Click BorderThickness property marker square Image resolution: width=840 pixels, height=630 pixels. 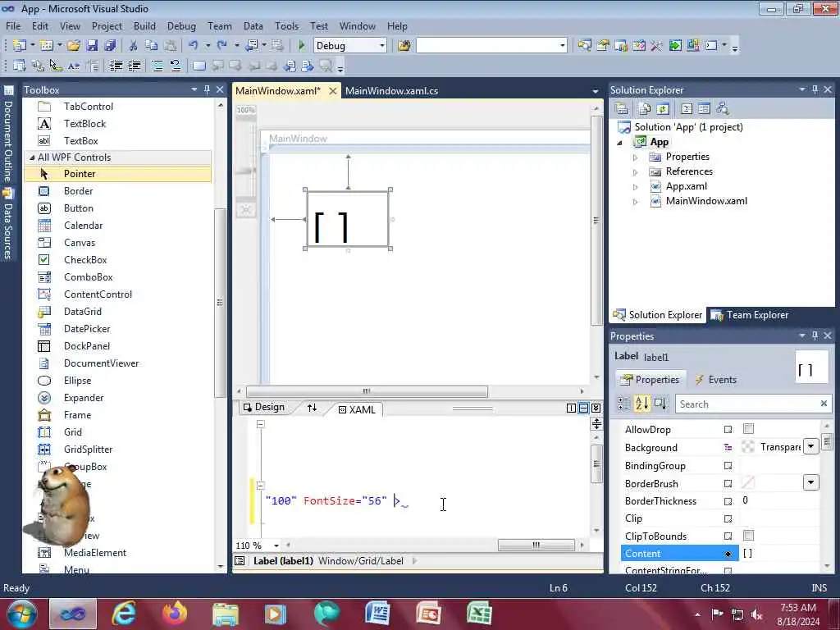[x=728, y=501]
